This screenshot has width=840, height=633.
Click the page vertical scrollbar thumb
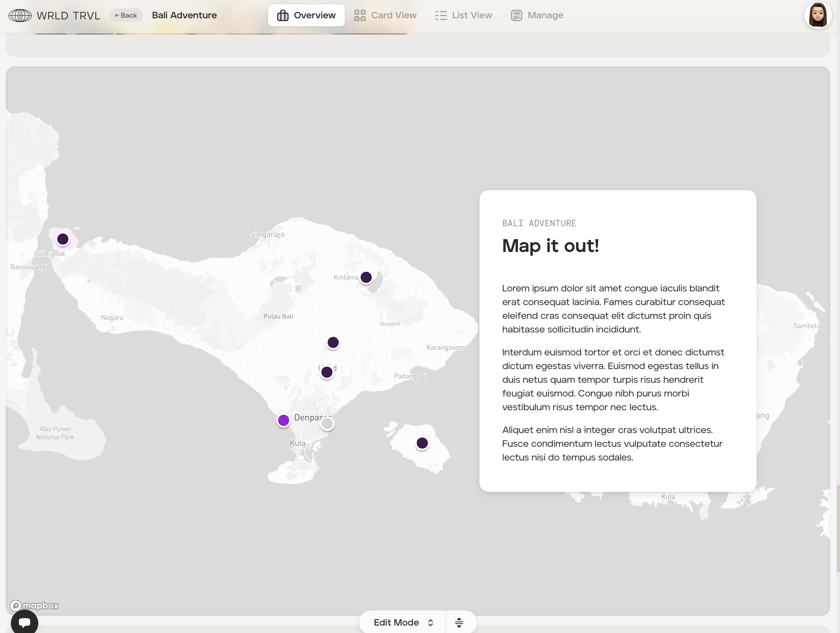[837, 528]
